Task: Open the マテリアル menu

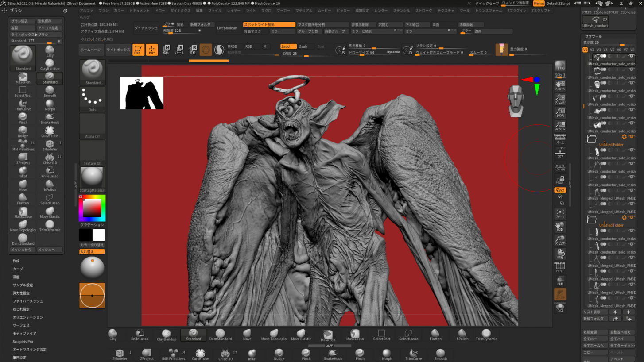Action: coord(303,10)
